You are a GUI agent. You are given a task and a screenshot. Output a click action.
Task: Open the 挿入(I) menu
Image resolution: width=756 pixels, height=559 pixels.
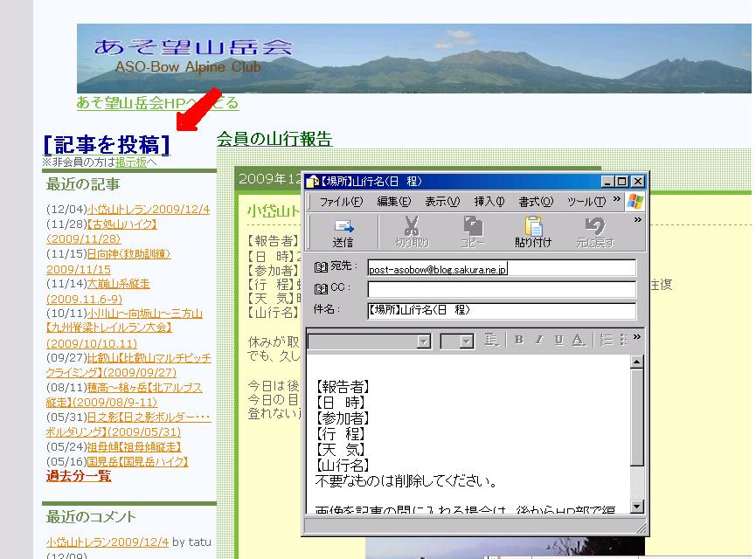(489, 202)
